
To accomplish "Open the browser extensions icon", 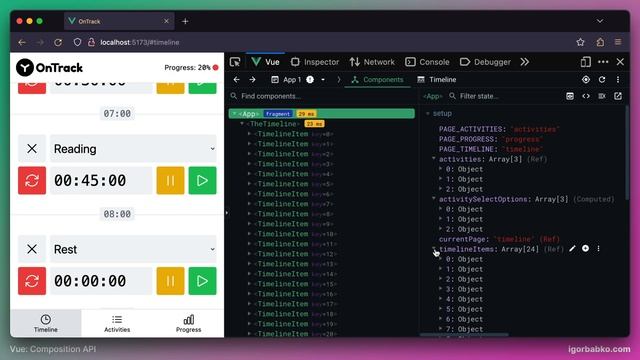I will 600,42.
